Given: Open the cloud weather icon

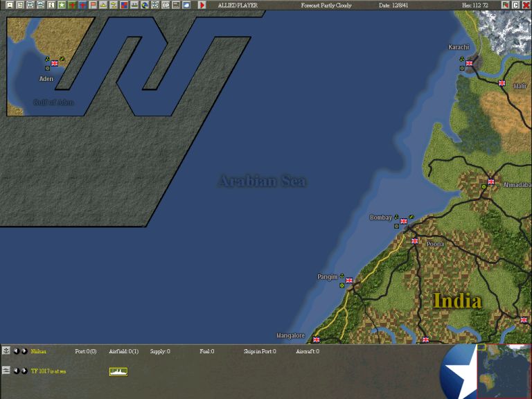Looking at the screenshot, I should coord(186,5).
